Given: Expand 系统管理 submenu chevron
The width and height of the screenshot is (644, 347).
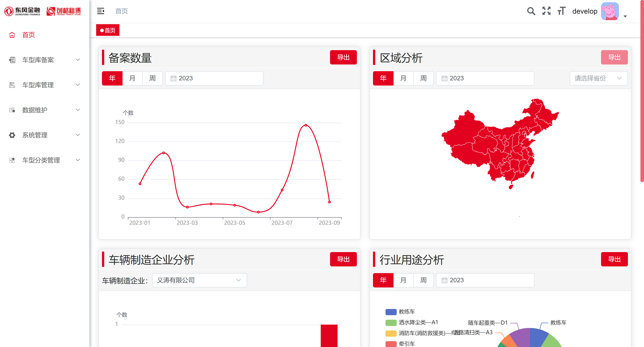Looking at the screenshot, I should (78, 135).
